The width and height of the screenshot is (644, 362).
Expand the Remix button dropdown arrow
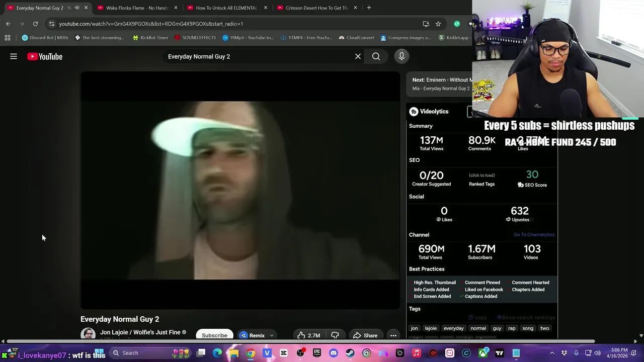coord(272,335)
